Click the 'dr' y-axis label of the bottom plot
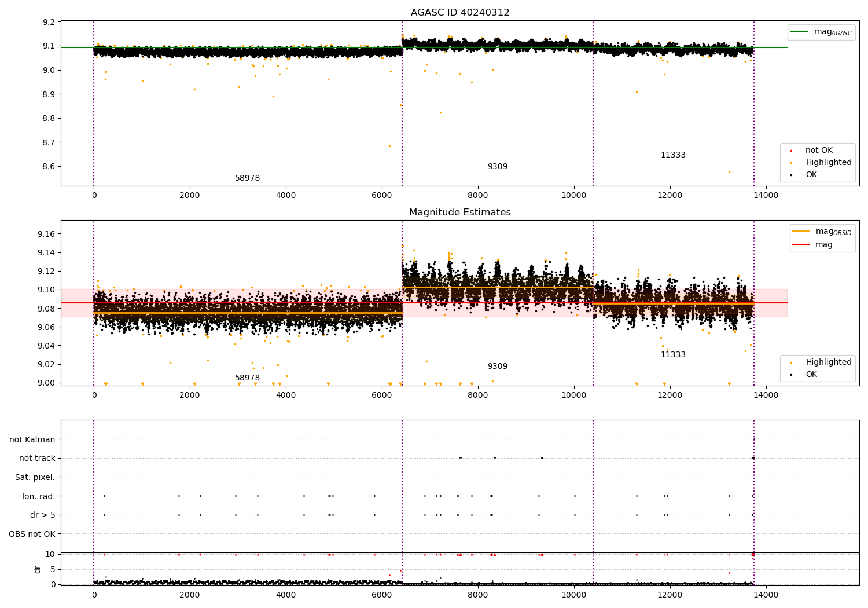Viewport: 868px width, 608px height. coord(38,569)
